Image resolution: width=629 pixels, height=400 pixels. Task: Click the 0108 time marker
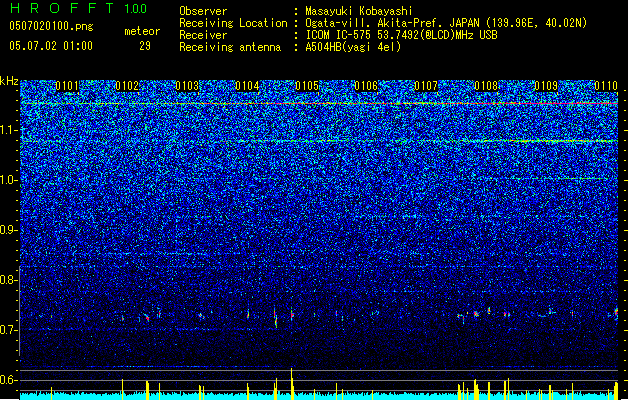(486, 86)
